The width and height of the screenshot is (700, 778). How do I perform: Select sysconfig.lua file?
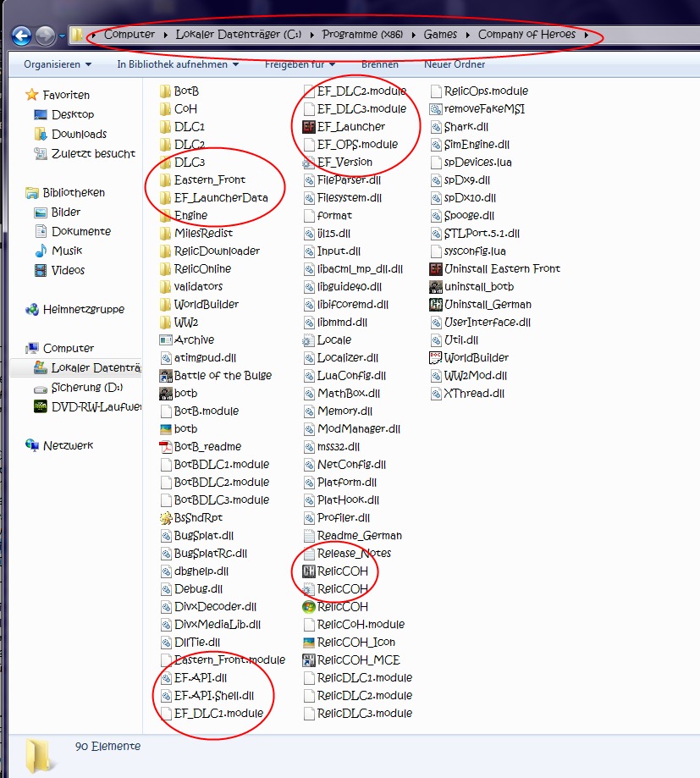468,251
